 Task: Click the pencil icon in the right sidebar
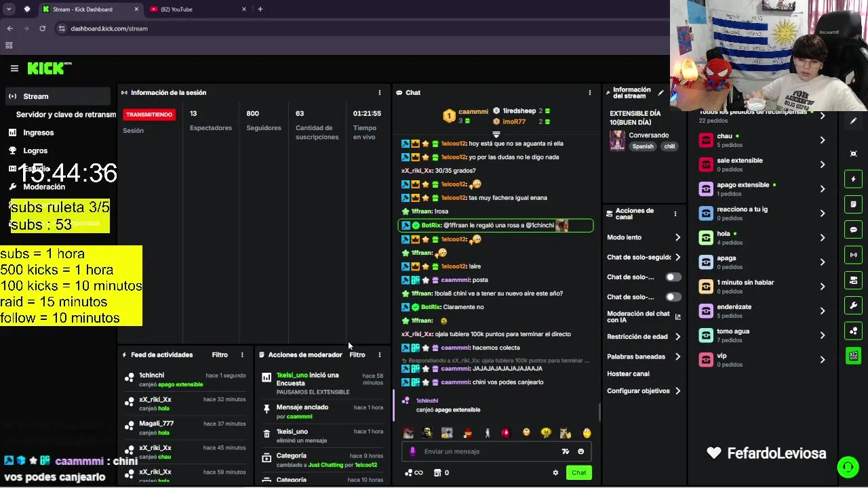click(854, 121)
